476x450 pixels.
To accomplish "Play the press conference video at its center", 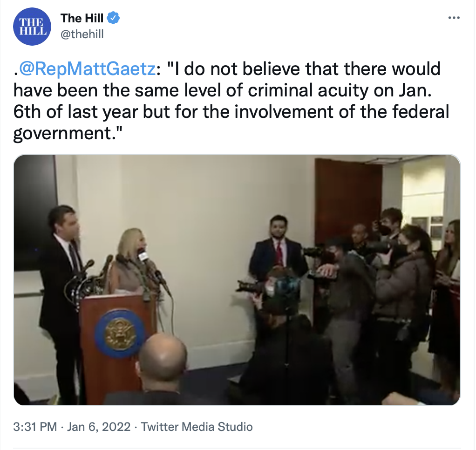I will 237,280.
